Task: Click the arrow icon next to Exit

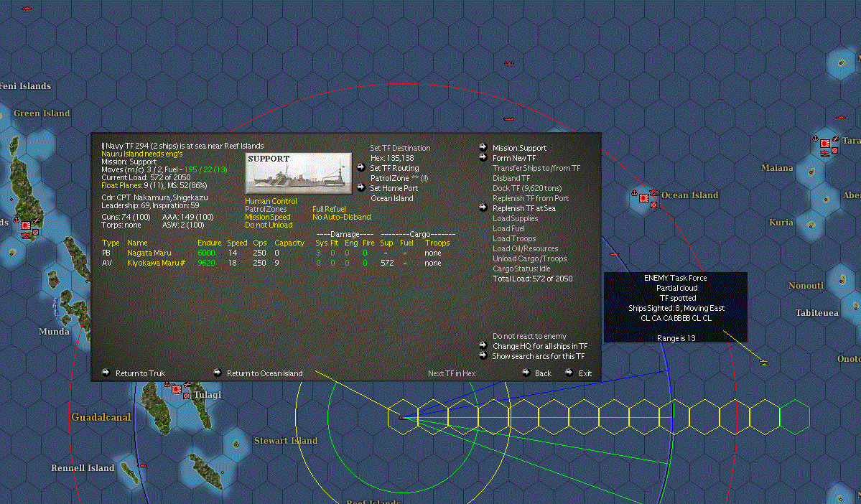Action: pyautogui.click(x=569, y=372)
